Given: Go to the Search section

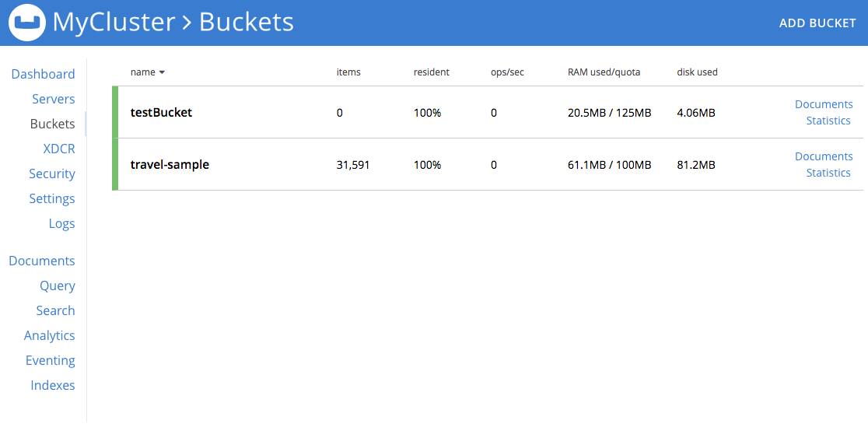Looking at the screenshot, I should point(55,310).
